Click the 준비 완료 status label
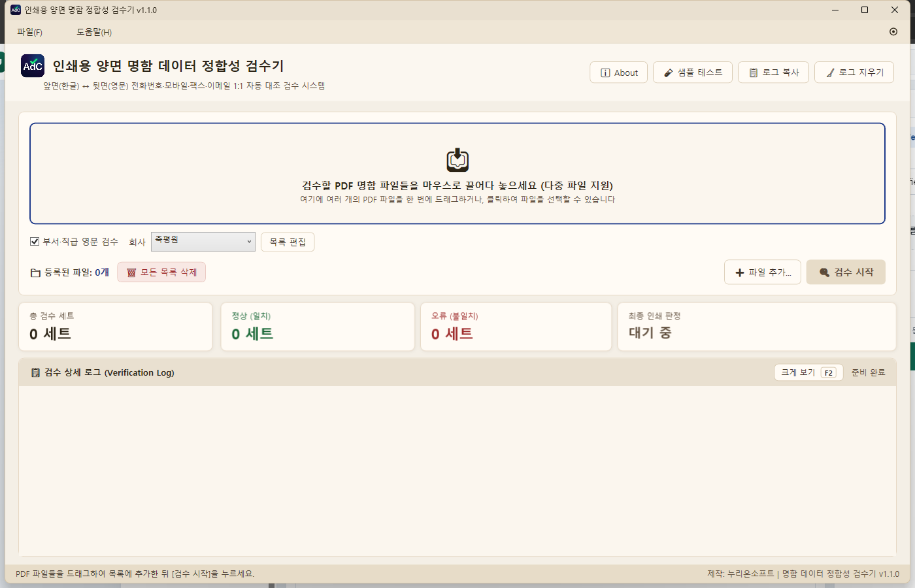Viewport: 915px width, 588px height. [868, 372]
